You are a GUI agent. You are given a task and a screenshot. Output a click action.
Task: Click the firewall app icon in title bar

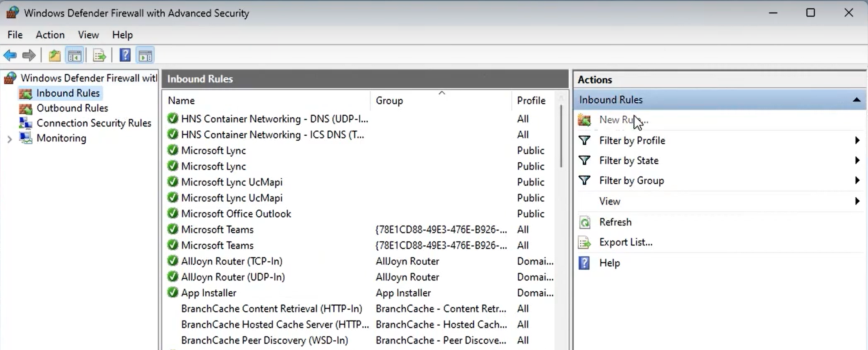click(x=12, y=12)
